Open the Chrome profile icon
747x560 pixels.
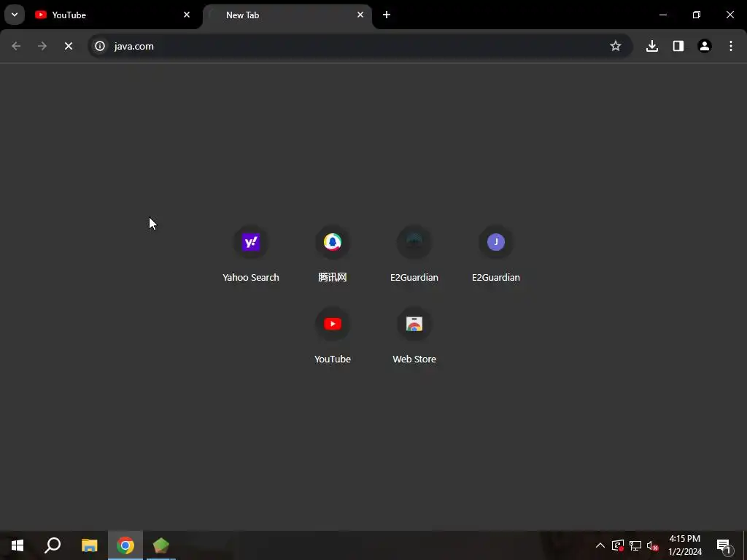click(705, 46)
